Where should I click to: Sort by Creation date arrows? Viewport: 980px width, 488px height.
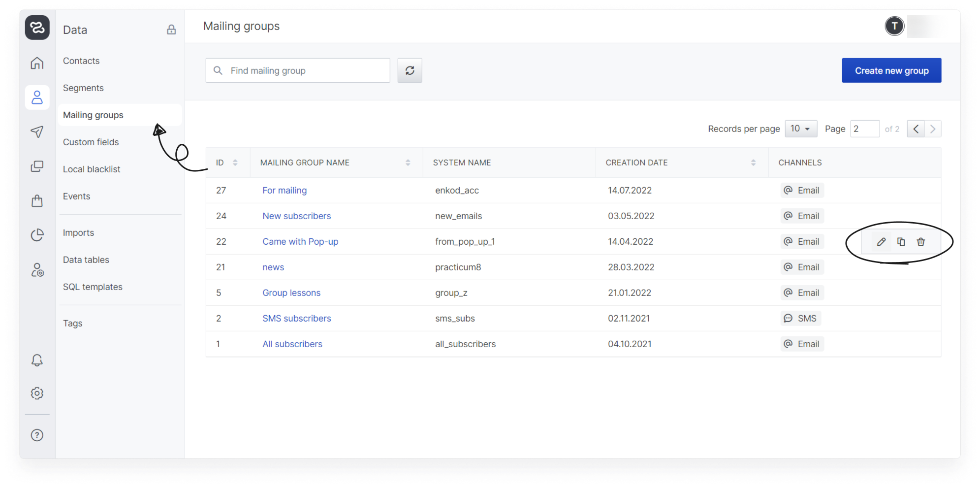point(753,163)
